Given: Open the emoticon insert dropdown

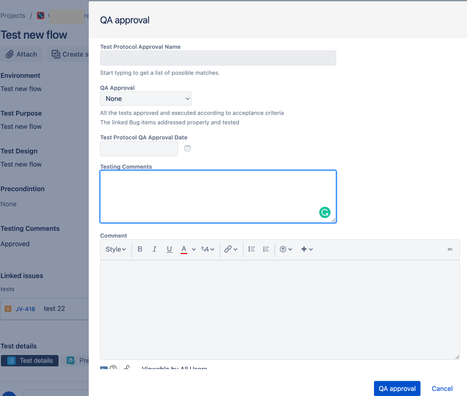Looking at the screenshot, I should pyautogui.click(x=286, y=249).
